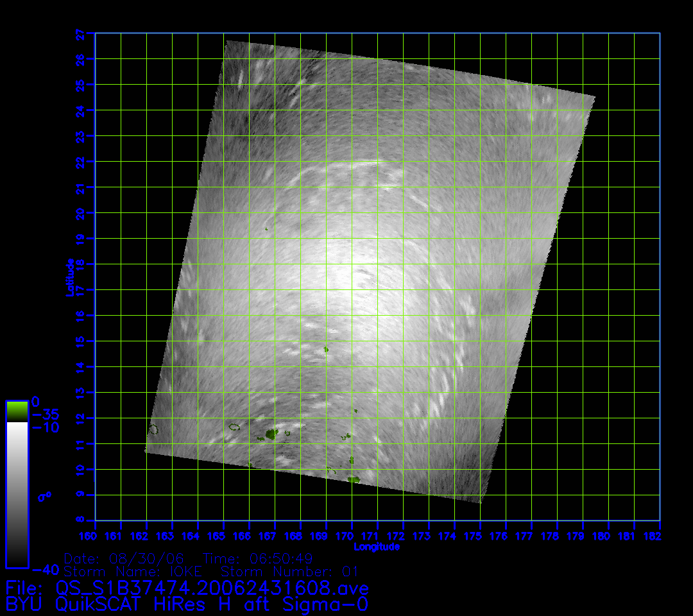693x616 pixels.
Task: Click the latitude tick label 20
Action: 81,212
